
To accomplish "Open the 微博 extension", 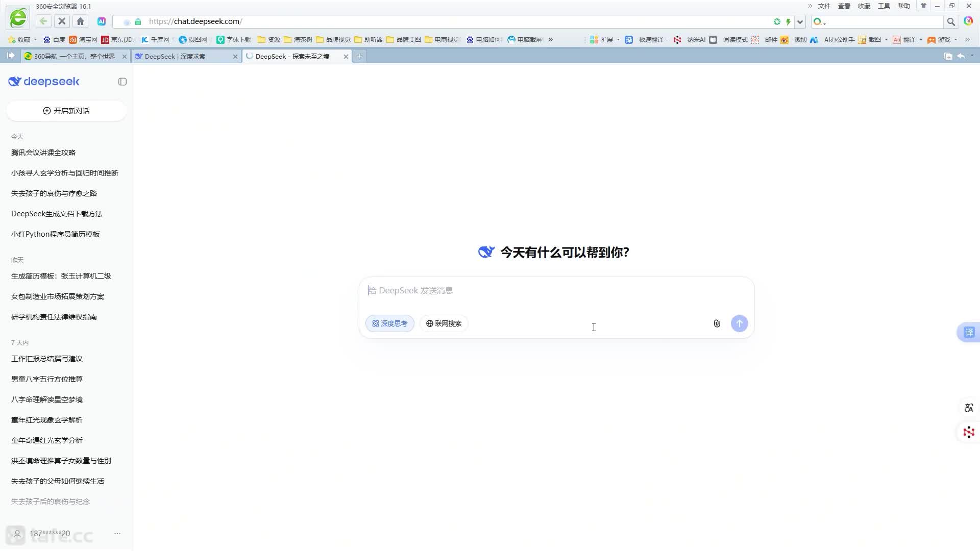I will (x=794, y=39).
